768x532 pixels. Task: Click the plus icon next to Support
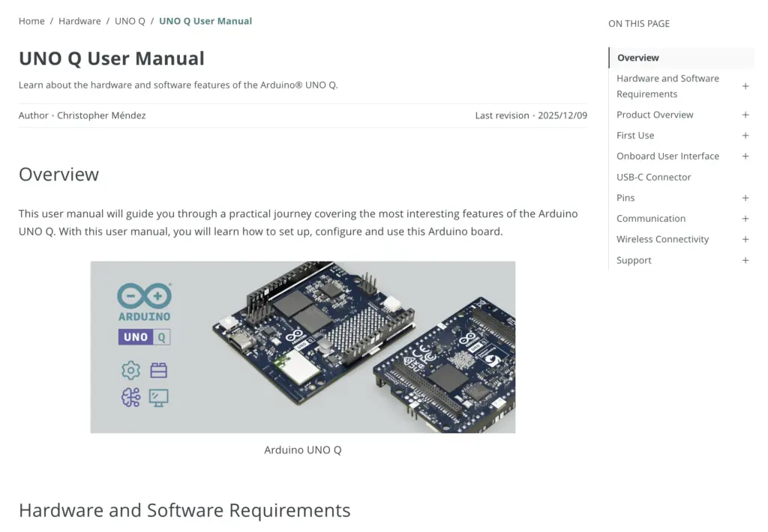tap(745, 261)
